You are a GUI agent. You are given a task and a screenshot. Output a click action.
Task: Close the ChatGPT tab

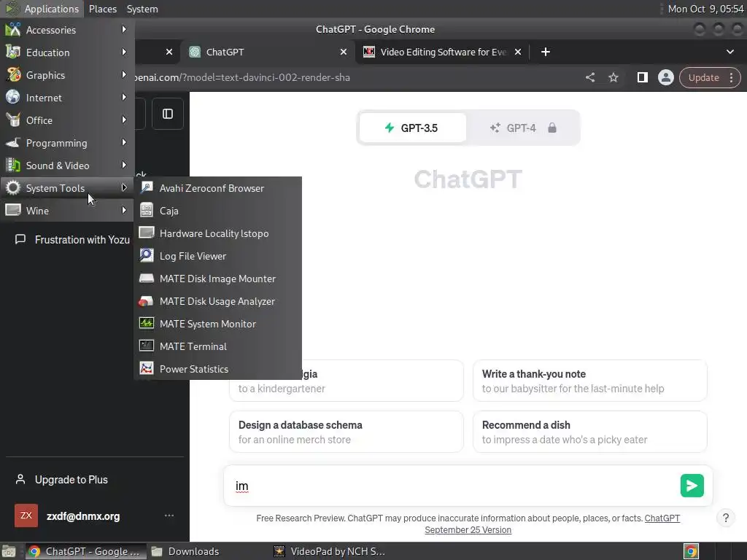[x=343, y=52]
